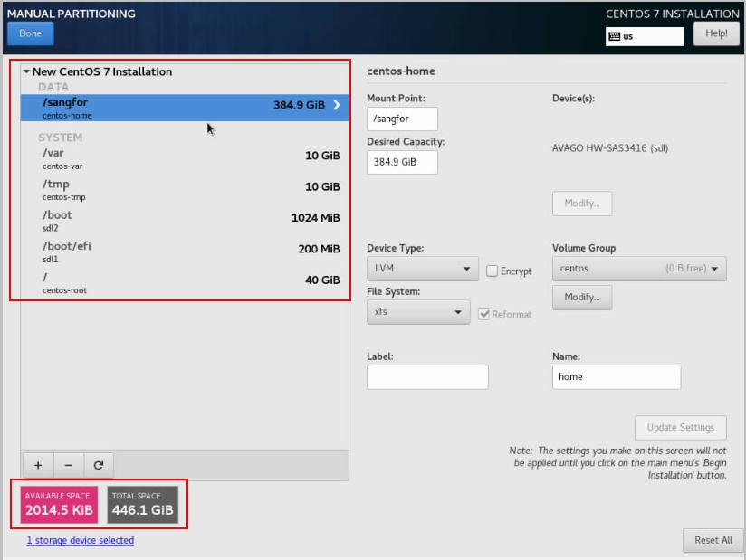
Task: Open the Volume Group centos dropdown
Action: [x=638, y=269]
